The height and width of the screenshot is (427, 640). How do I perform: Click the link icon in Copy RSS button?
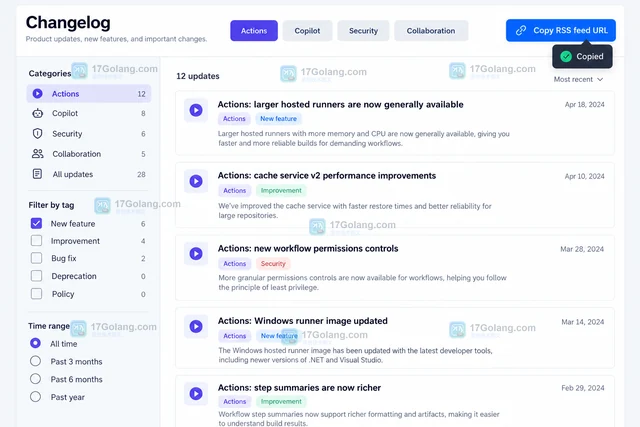coord(521,31)
